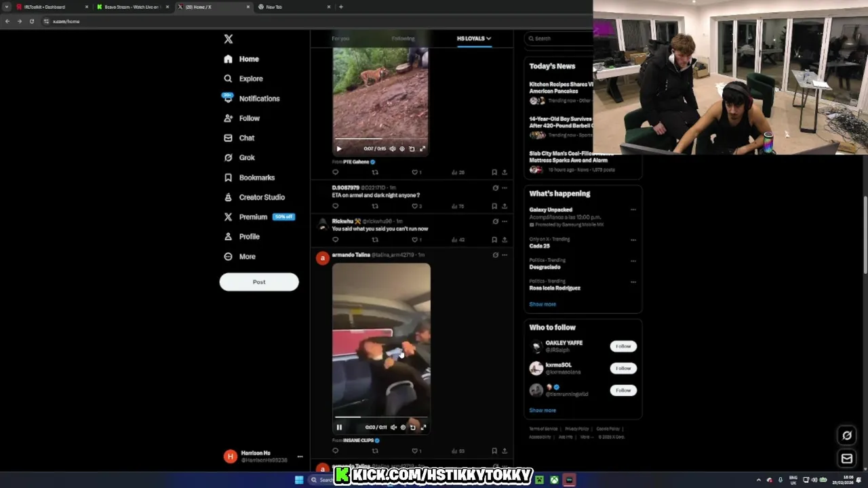This screenshot has width=868, height=488.
Task: Bookmark D.9087979's post
Action: pos(494,206)
